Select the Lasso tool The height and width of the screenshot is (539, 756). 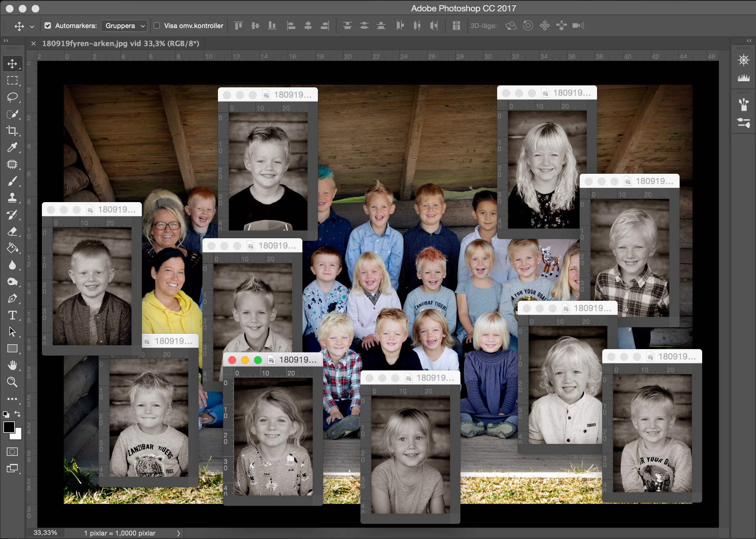point(12,97)
